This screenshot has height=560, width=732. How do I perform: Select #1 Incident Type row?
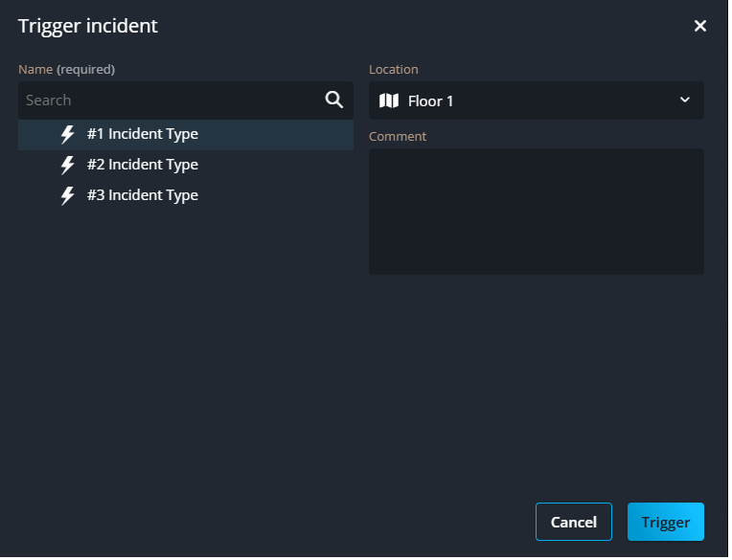tap(186, 135)
